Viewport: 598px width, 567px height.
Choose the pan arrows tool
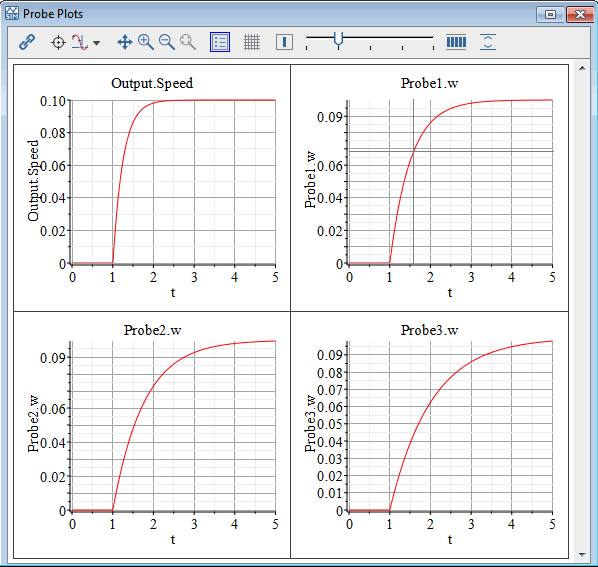click(x=125, y=42)
